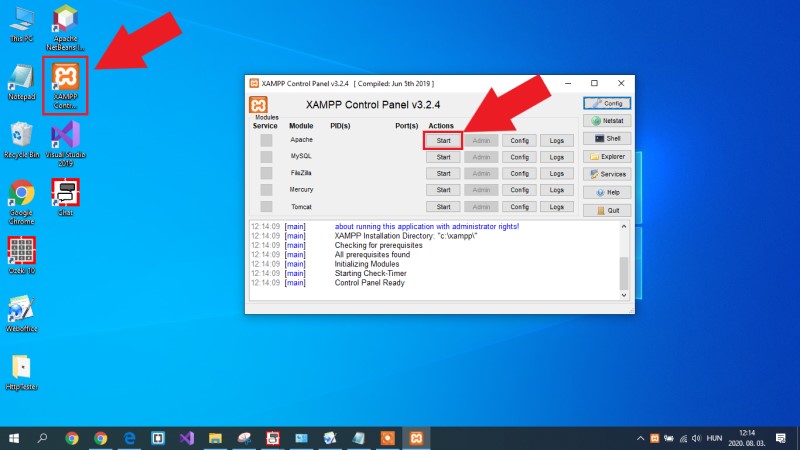Open Apache NetBeans desktop shortcut
Screen dimensions: 800x450
(65, 28)
